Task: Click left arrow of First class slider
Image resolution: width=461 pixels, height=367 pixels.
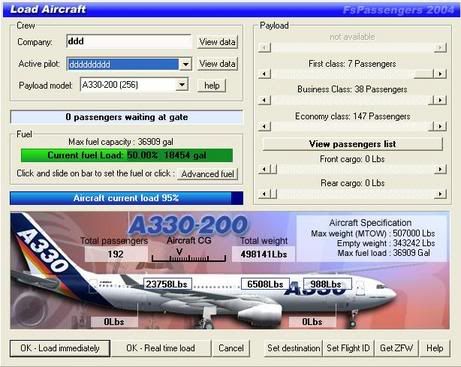Action: pyautogui.click(x=265, y=74)
